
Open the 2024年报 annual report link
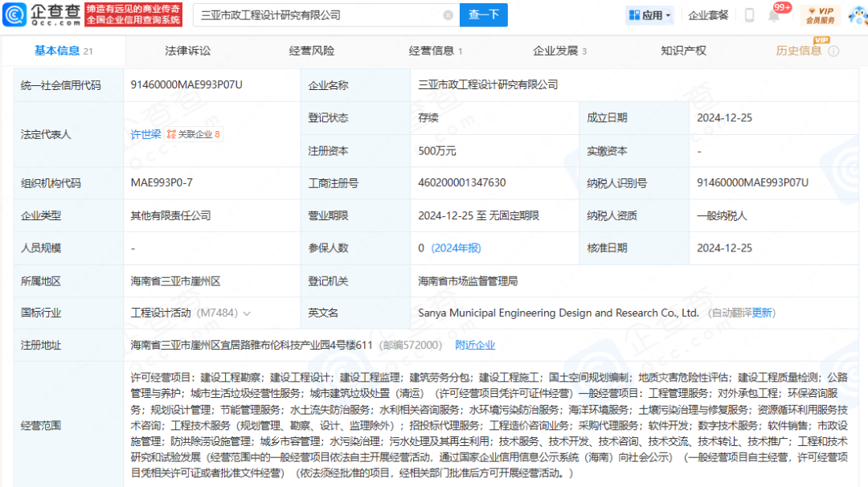[457, 248]
